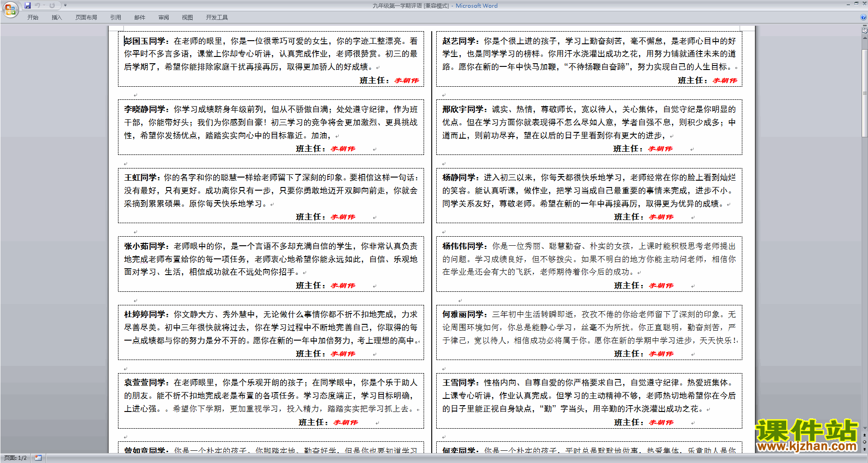Image resolution: width=868 pixels, height=463 pixels.
Task: Click the name 张小茹同学 in the document
Action: pos(145,246)
